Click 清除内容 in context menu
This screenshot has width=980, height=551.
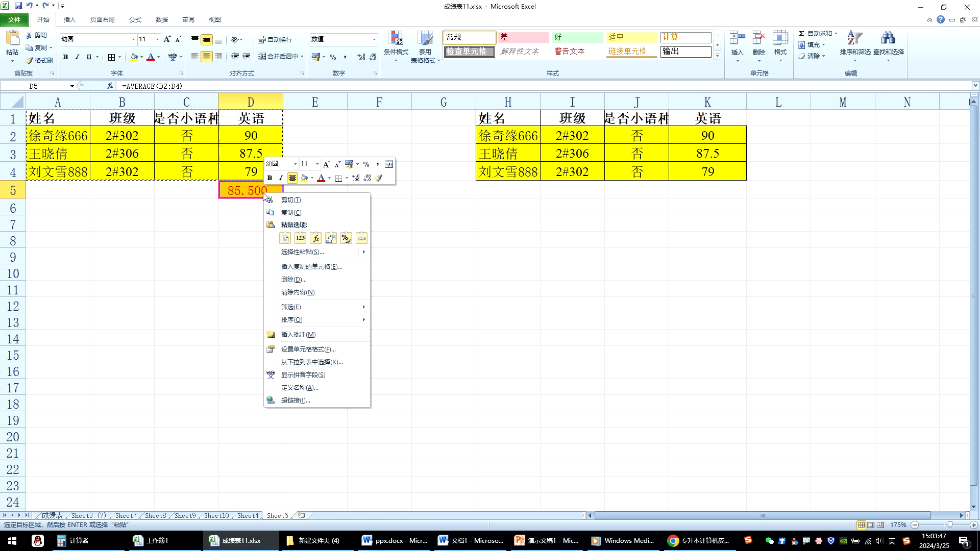pyautogui.click(x=298, y=292)
